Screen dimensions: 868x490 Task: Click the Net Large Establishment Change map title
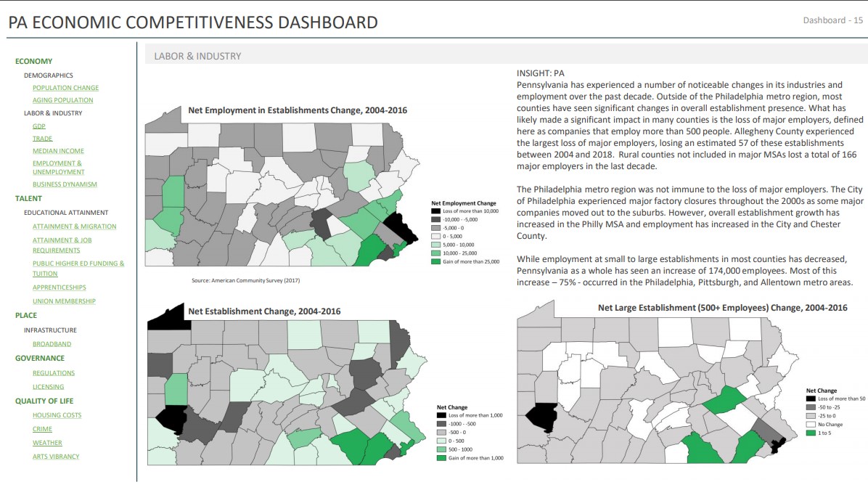(x=722, y=308)
